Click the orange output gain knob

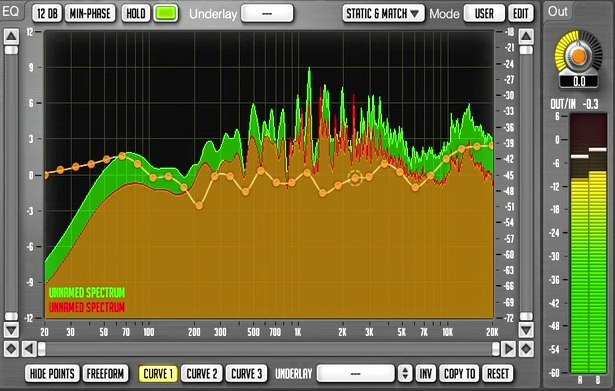pyautogui.click(x=579, y=56)
